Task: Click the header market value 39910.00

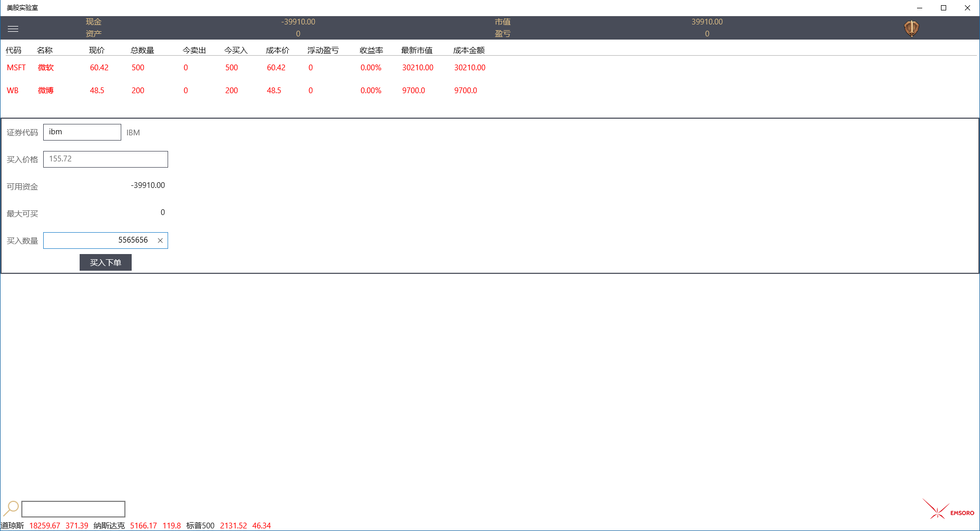Action: pos(707,22)
